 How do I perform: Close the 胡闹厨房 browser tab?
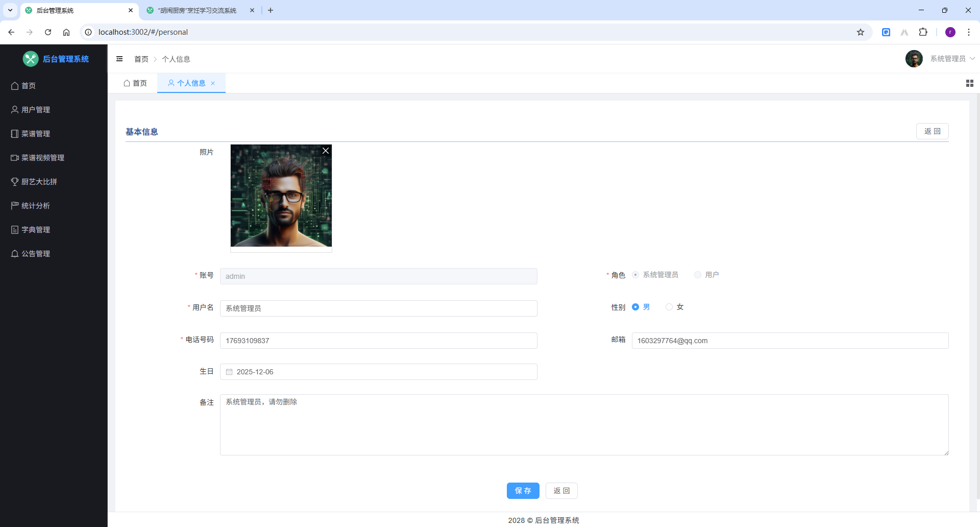(252, 10)
